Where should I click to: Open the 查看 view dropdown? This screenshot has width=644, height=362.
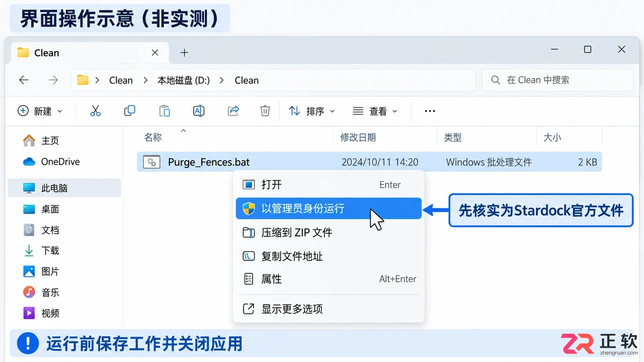(x=375, y=111)
